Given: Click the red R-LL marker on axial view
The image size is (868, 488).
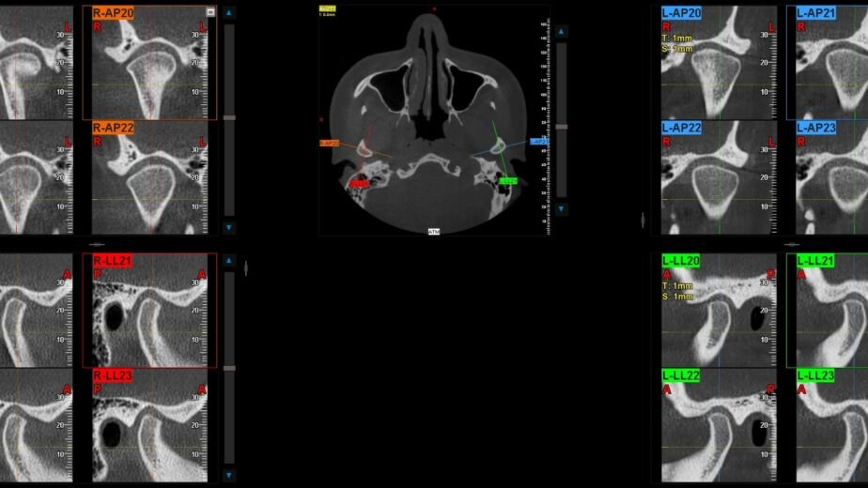Looking at the screenshot, I should point(359,184).
